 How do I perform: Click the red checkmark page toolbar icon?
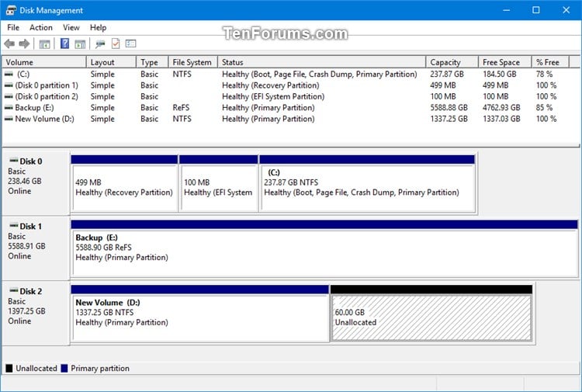click(x=116, y=43)
